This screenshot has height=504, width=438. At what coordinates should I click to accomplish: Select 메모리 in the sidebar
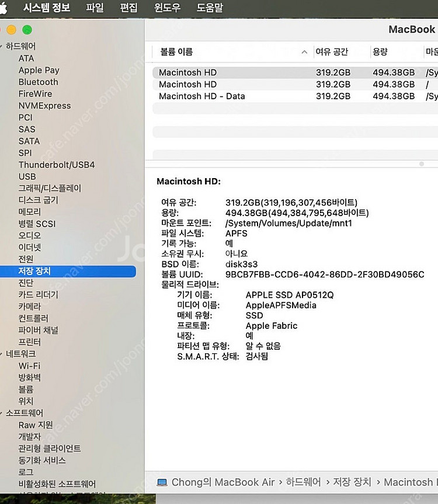[30, 212]
